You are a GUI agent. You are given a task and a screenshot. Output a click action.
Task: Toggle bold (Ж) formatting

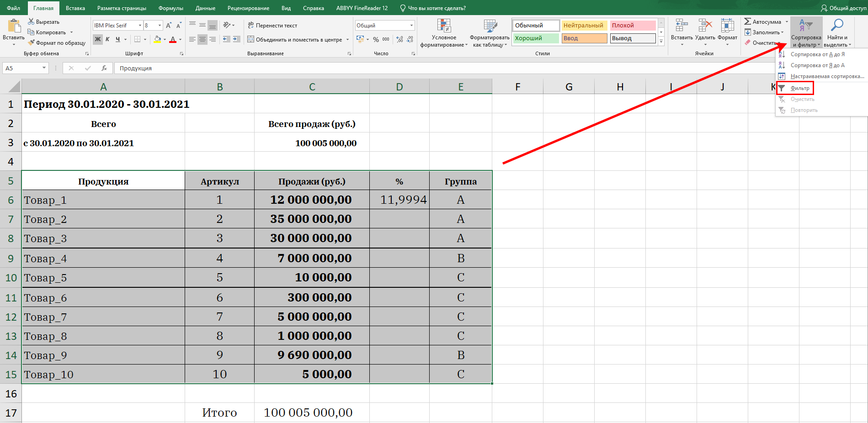tap(97, 40)
